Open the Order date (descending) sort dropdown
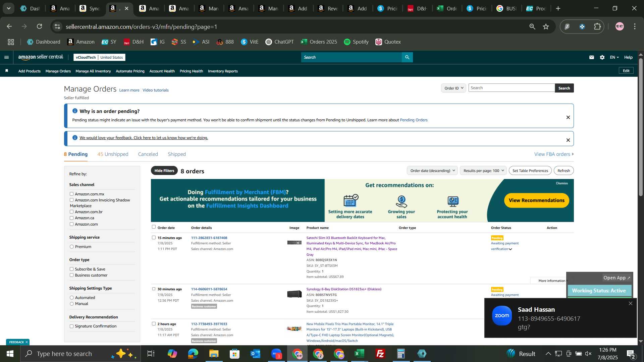Viewport: 644px width, 362px height. 432,171
